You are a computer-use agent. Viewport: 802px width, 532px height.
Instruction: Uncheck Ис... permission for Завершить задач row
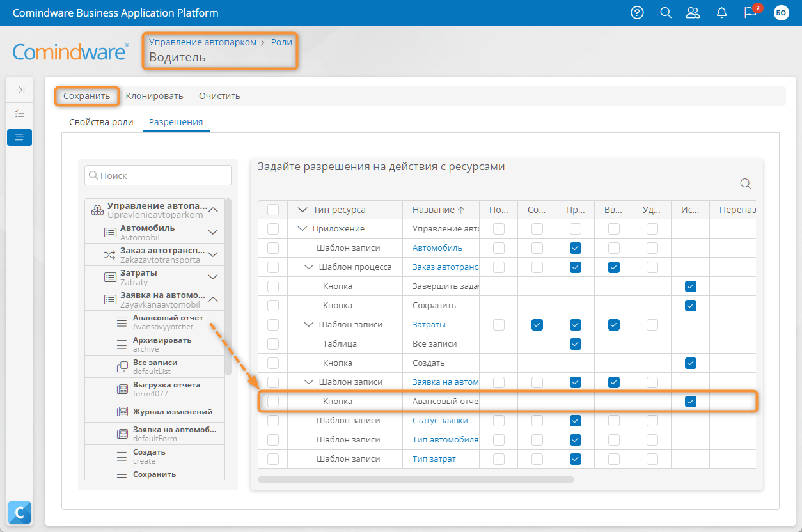tap(691, 286)
